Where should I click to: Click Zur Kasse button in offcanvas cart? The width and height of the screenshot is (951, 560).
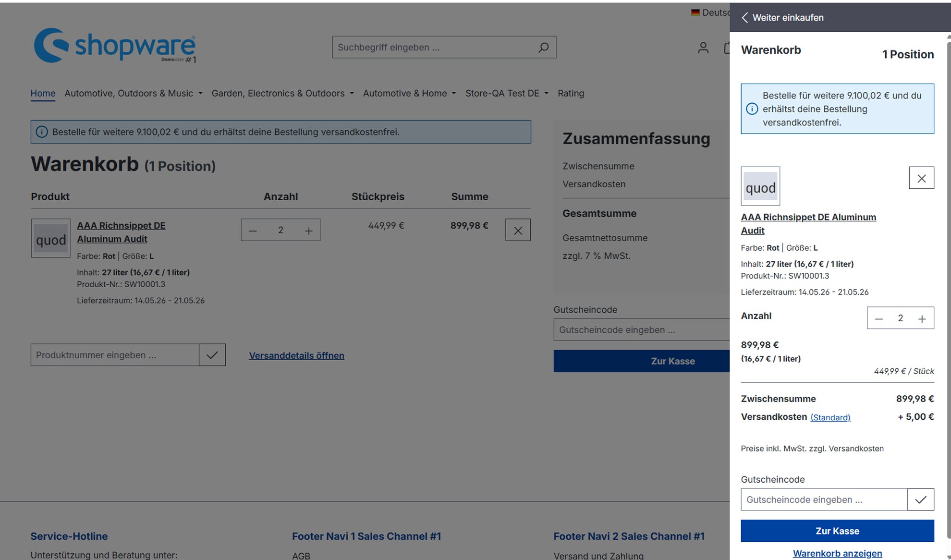point(837,531)
